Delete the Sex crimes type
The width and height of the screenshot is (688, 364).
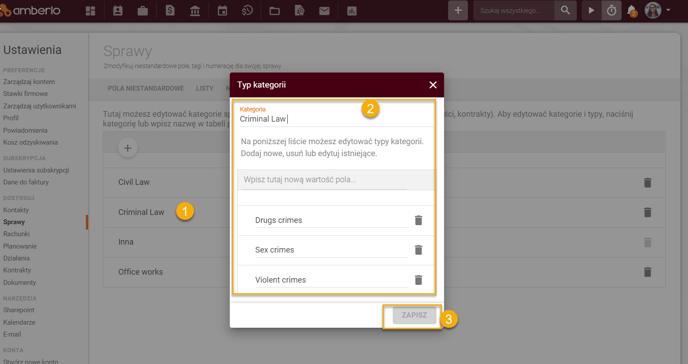(x=418, y=250)
